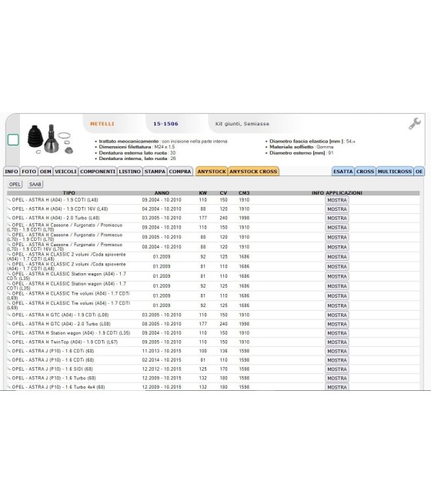Click MOSTRA for Astra H 1.9 CDTI 16V (L48)

pyautogui.click(x=337, y=209)
